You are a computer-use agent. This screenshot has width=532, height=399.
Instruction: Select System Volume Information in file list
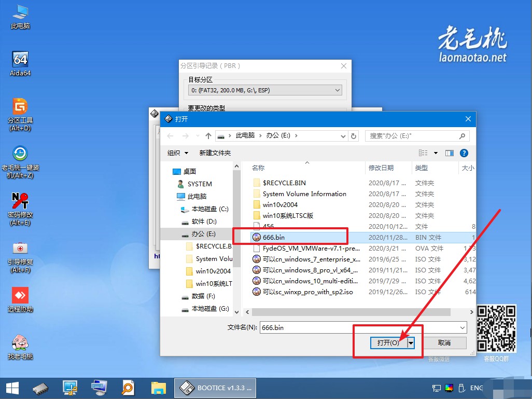[x=304, y=194]
